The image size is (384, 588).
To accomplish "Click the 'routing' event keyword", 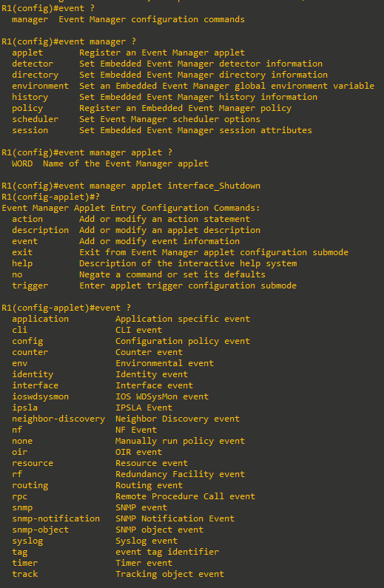I will click(30, 486).
